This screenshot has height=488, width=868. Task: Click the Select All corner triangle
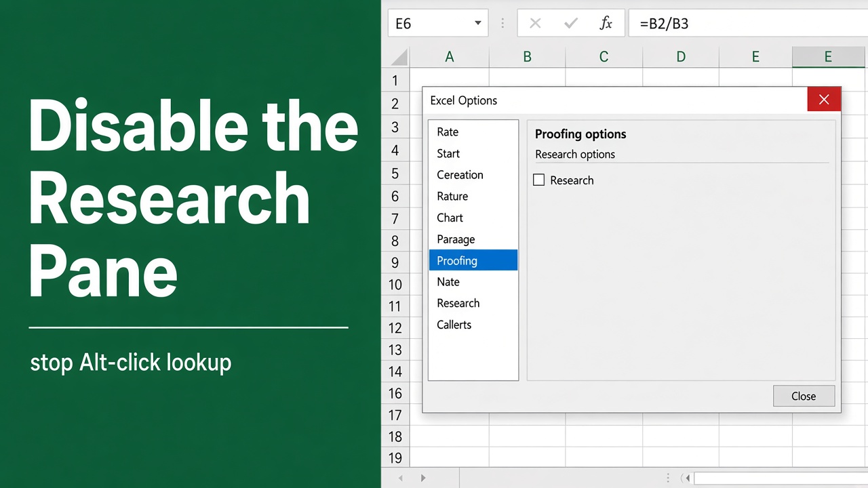tap(399, 57)
